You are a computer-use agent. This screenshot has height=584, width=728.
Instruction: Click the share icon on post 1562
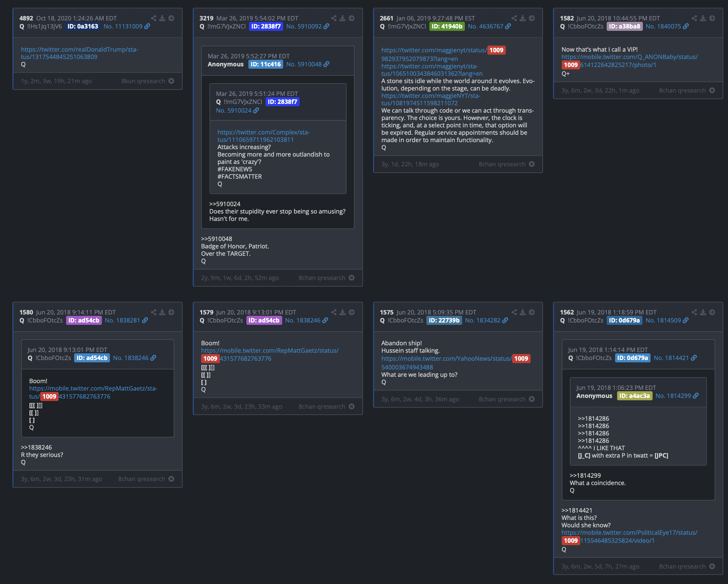[x=694, y=312]
